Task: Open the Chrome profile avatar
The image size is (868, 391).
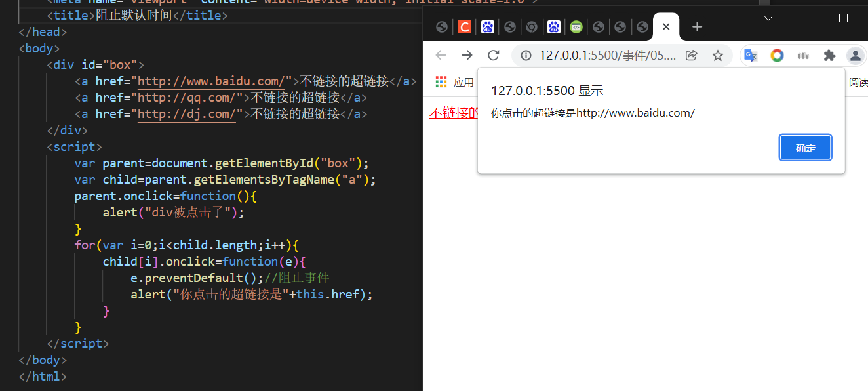Action: [855, 56]
